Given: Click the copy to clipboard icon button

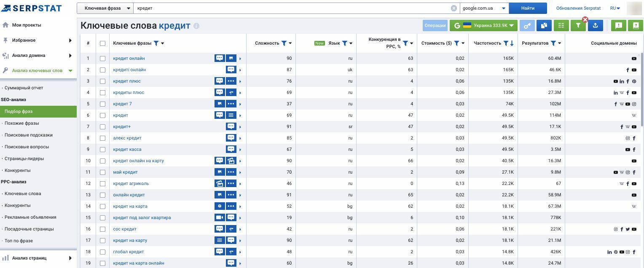Looking at the screenshot, I should (x=544, y=25).
